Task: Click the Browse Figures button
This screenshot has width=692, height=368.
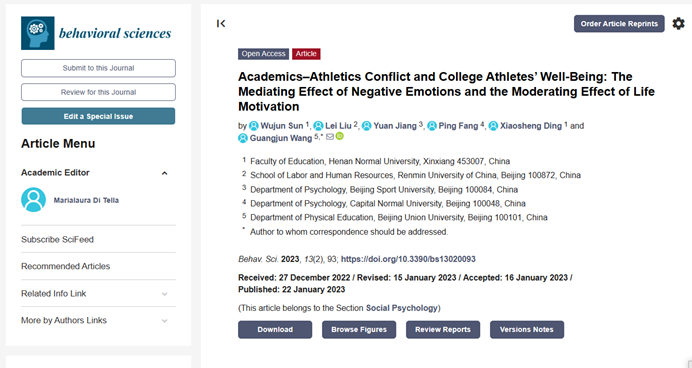Action: click(x=359, y=330)
